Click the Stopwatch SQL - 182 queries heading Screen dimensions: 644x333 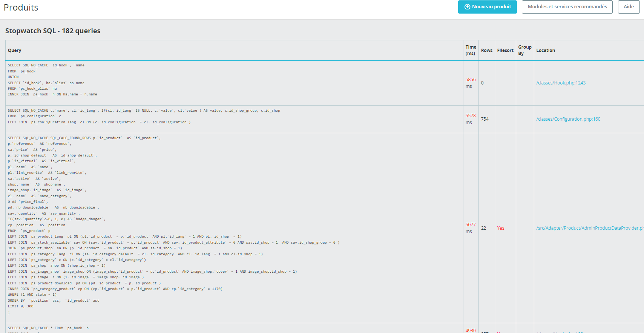tap(53, 31)
